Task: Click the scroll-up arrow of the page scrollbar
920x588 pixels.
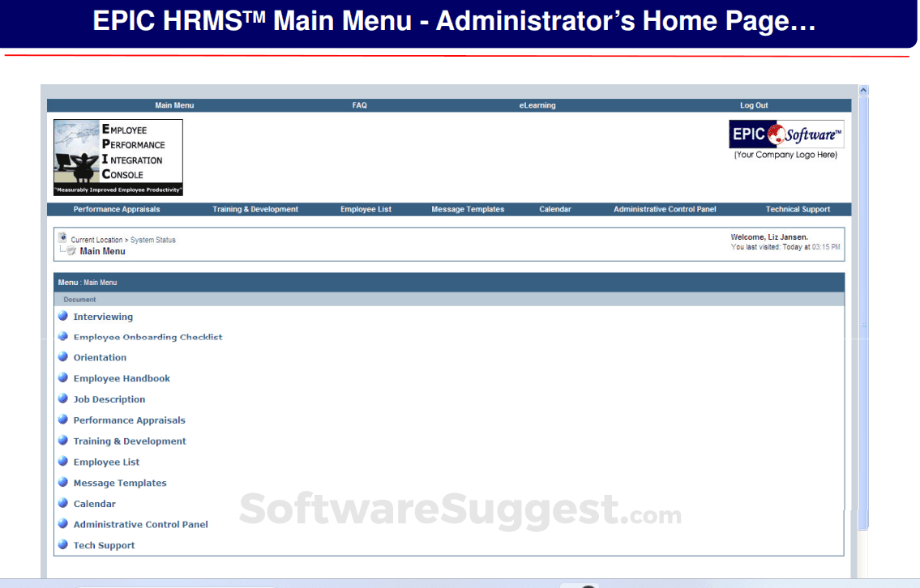Action: pos(863,90)
